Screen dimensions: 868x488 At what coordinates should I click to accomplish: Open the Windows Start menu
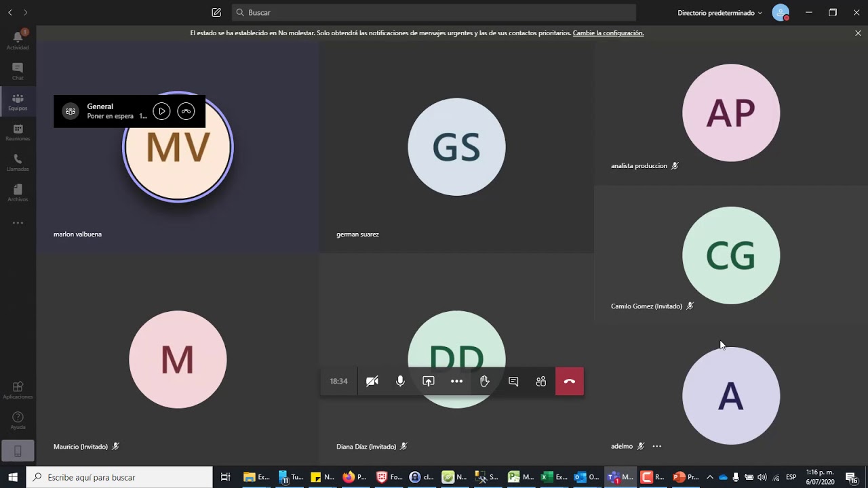[x=13, y=477]
